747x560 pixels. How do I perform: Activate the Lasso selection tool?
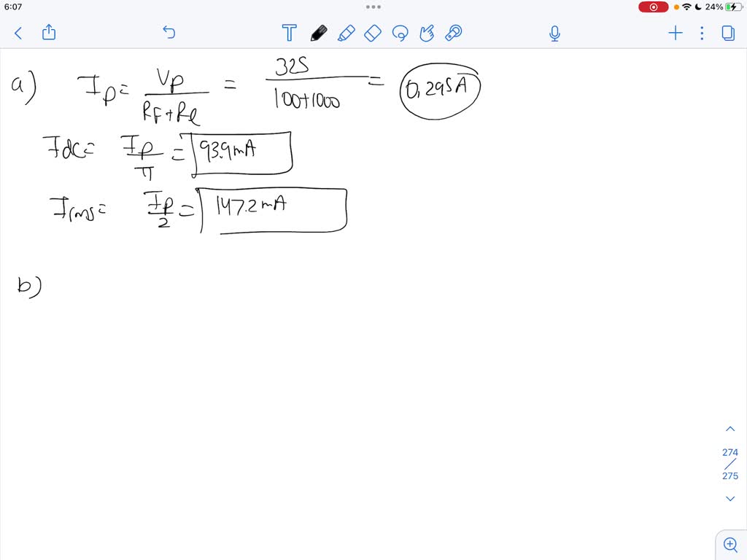click(400, 33)
